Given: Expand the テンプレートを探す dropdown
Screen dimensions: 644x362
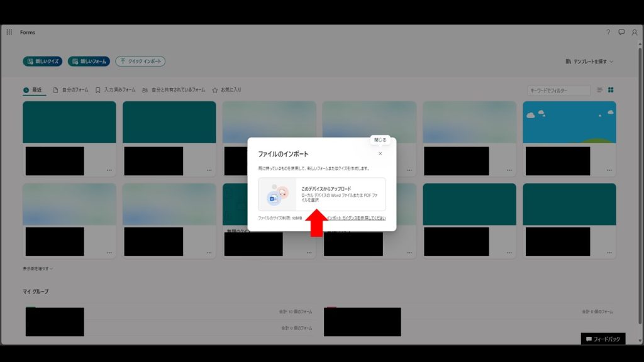Looking at the screenshot, I should (589, 62).
